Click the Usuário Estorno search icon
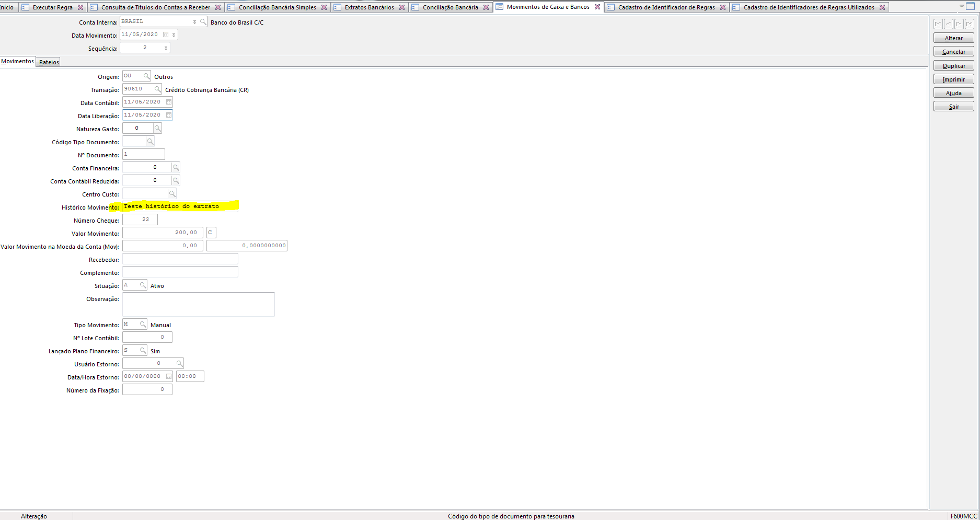The image size is (980, 520). pos(179,364)
